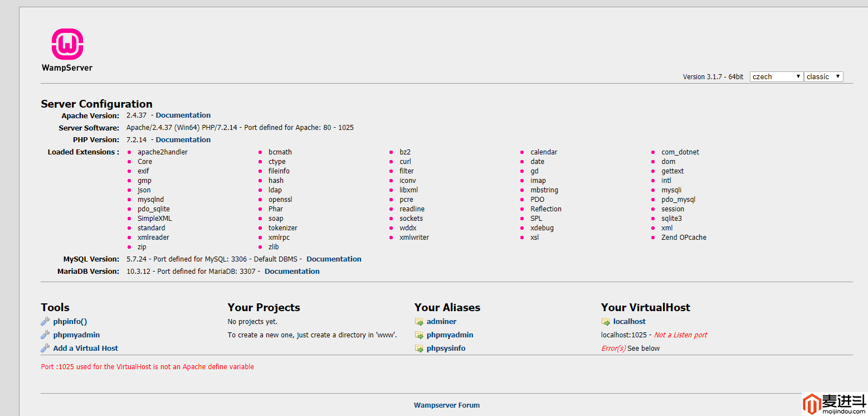Open Apache Version Documentation link

[183, 115]
